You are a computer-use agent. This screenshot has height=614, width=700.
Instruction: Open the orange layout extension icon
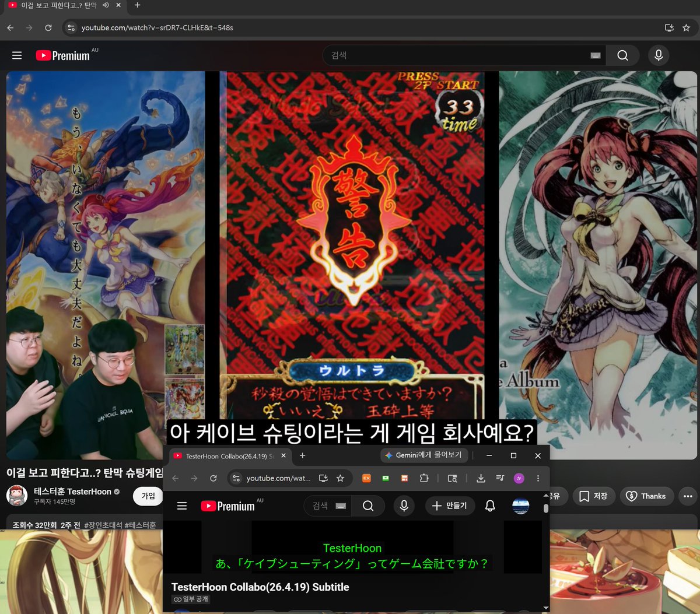click(404, 478)
